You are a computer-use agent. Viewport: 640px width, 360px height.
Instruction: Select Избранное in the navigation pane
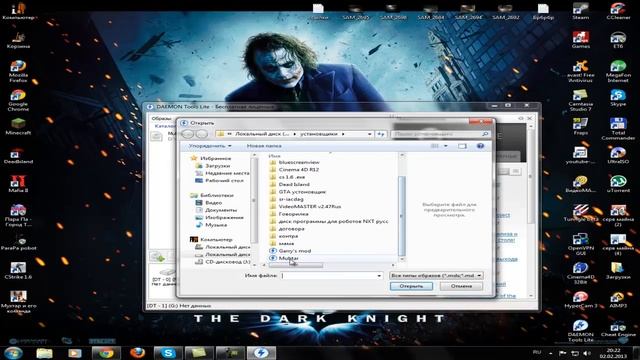(215, 158)
